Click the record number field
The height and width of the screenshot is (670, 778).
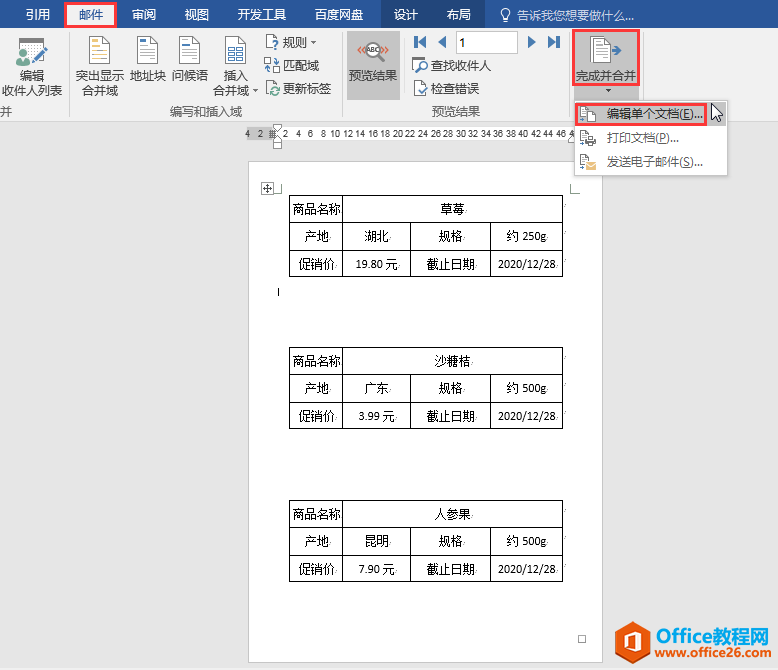click(x=487, y=42)
